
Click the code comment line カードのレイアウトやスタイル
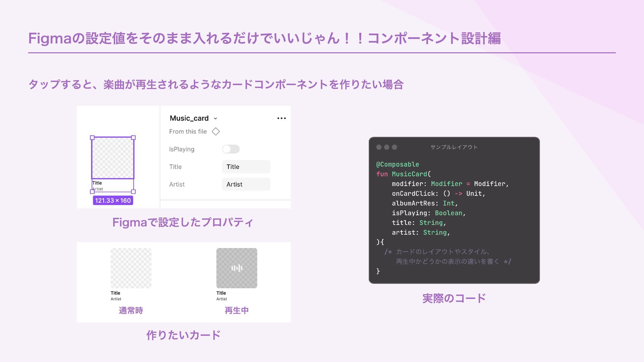point(437,252)
